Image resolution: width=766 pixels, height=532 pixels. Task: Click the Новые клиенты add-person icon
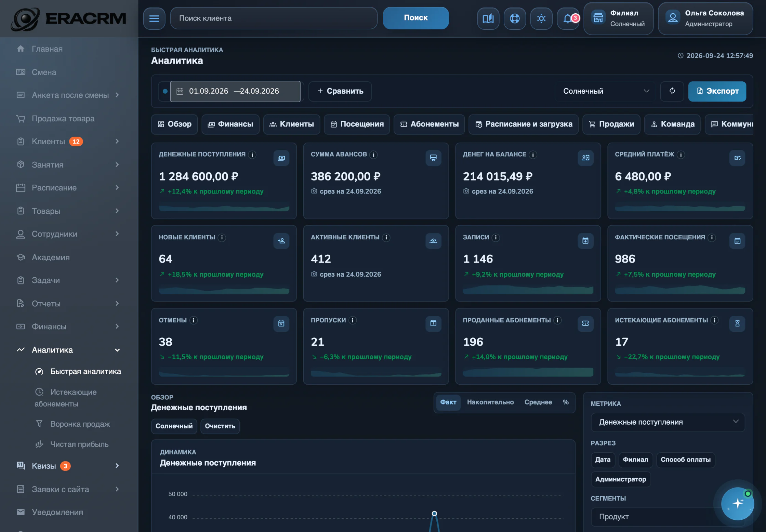point(281,241)
